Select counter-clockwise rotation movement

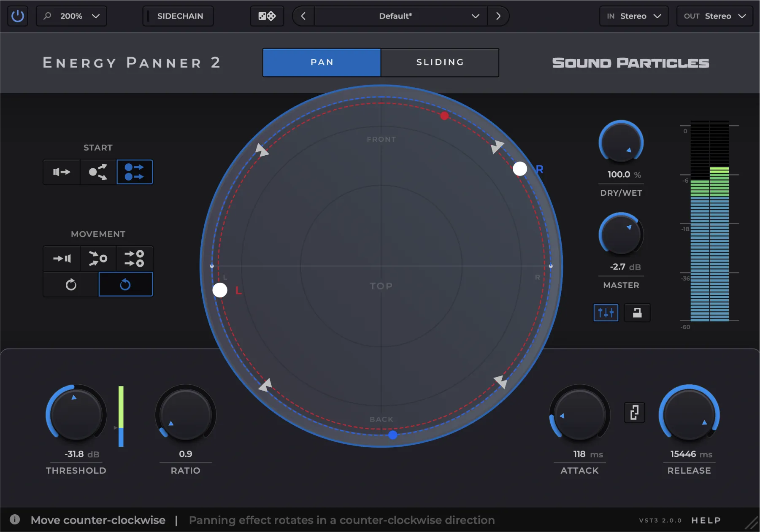coord(125,284)
